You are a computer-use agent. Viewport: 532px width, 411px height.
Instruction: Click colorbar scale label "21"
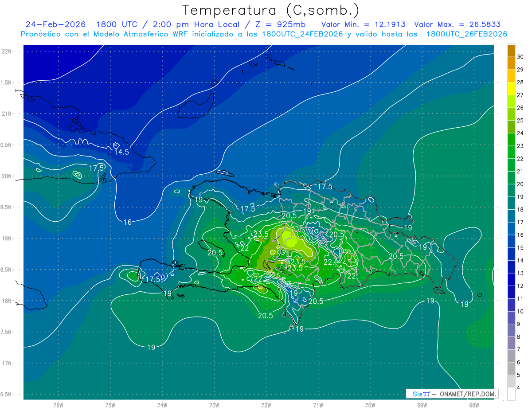point(521,172)
